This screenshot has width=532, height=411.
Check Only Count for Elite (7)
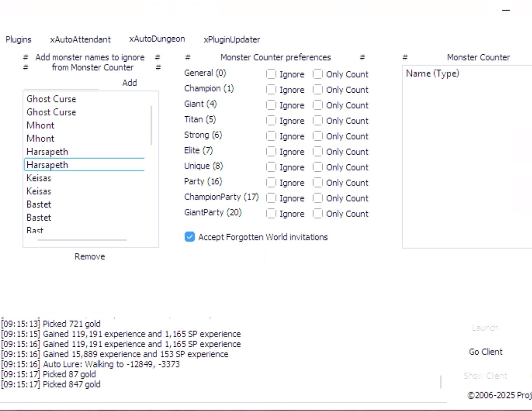point(318,152)
